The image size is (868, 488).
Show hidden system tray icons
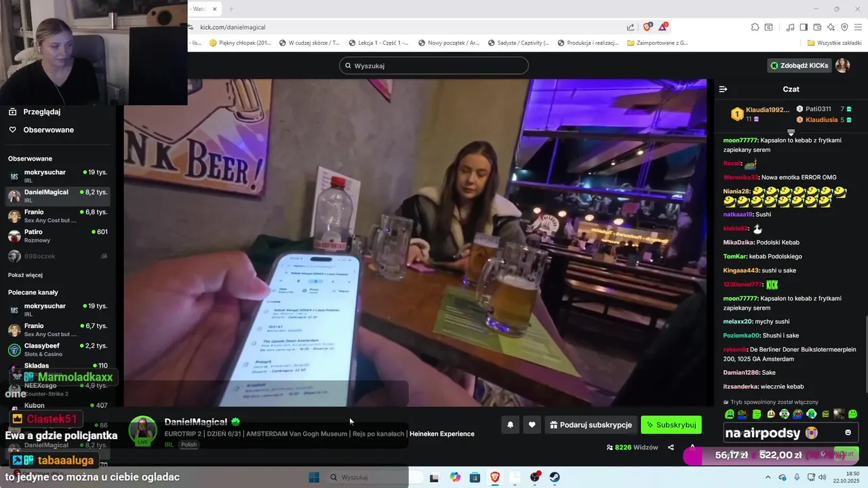pyautogui.click(x=769, y=477)
